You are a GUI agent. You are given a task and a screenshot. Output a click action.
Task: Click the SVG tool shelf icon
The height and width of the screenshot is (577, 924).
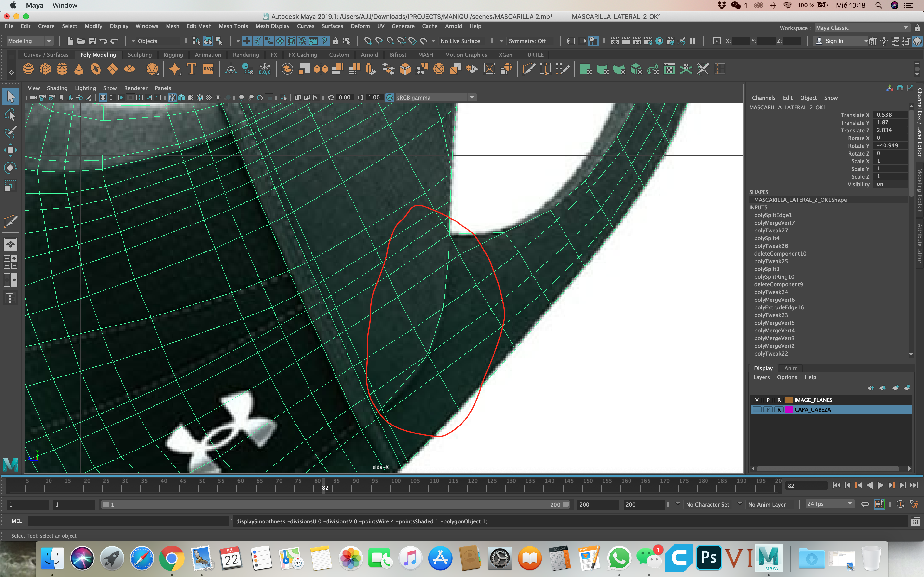208,69
